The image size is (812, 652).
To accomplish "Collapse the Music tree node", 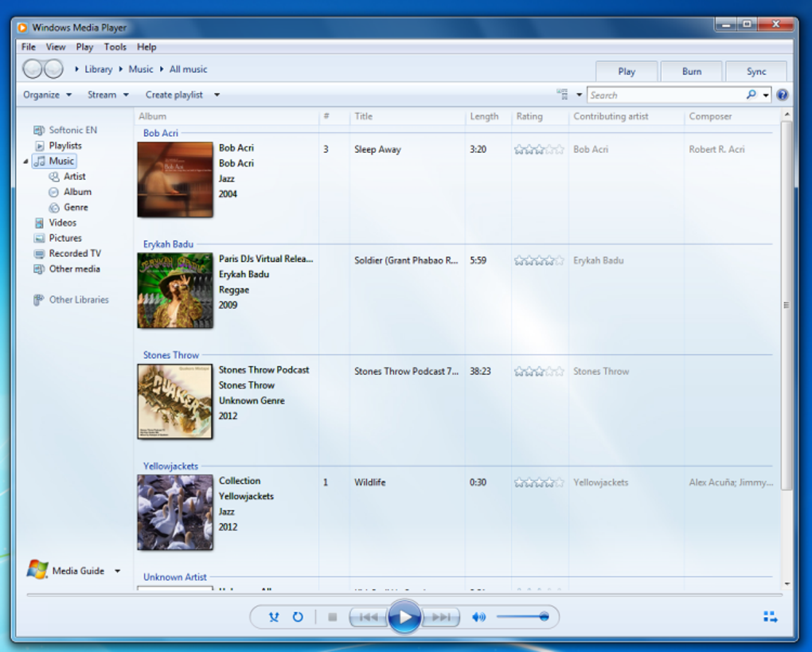I will click(26, 162).
